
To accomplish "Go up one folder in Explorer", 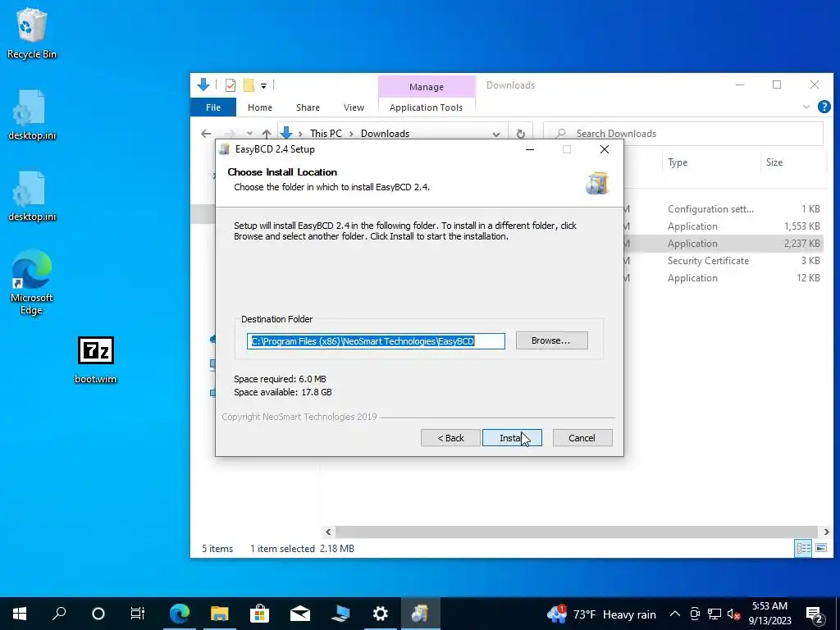I will click(x=267, y=134).
